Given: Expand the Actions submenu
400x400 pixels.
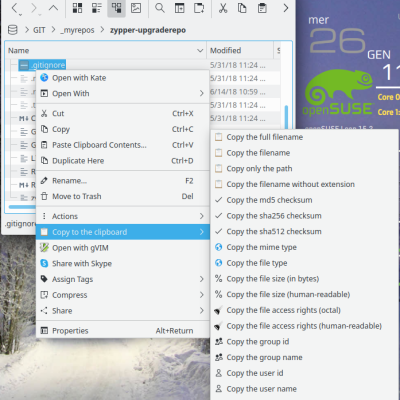Looking at the screenshot, I should coord(122,216).
